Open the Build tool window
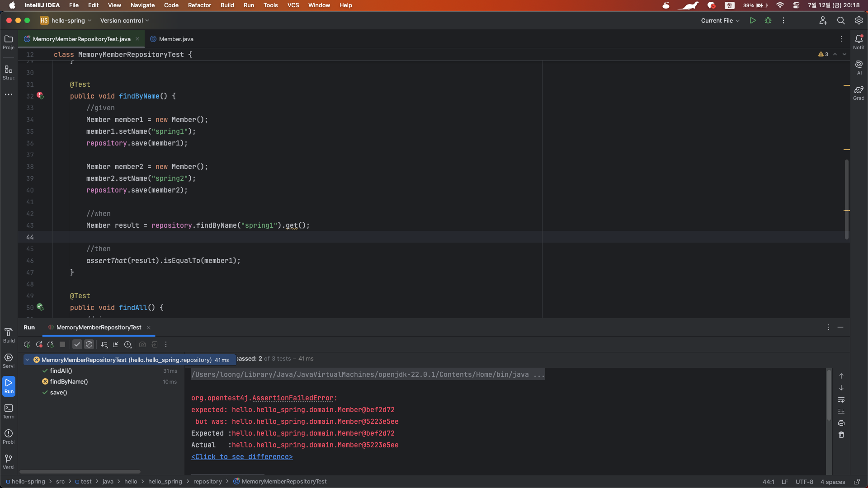Screen dimensions: 868x488 tap(9, 335)
